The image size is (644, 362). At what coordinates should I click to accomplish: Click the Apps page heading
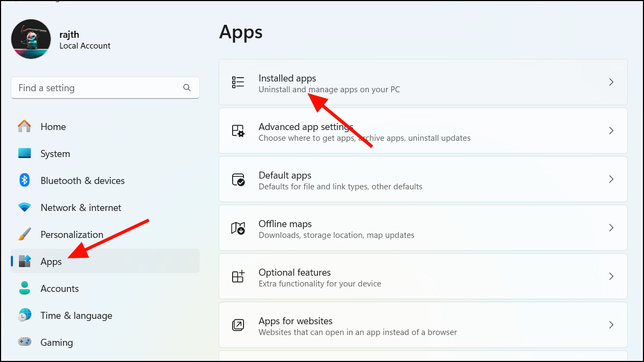tap(241, 33)
